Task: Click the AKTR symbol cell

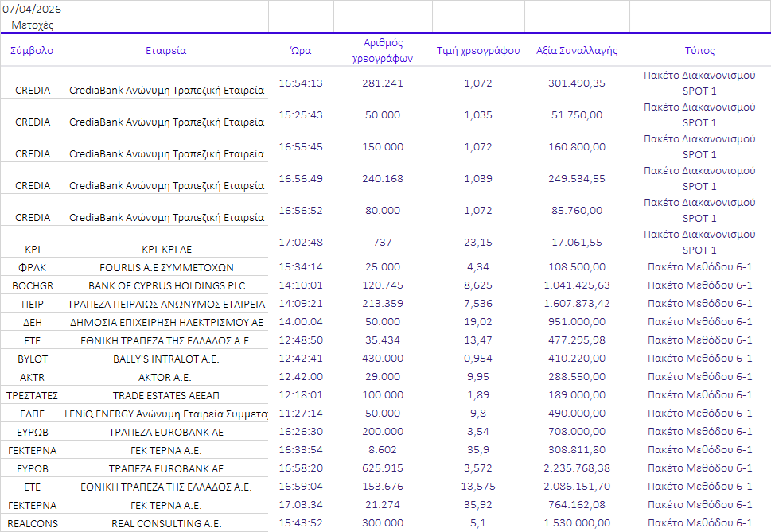Action: click(33, 377)
